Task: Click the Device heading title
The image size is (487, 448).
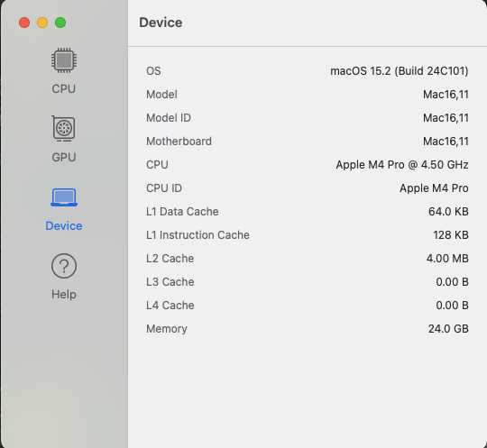Action: (x=161, y=23)
